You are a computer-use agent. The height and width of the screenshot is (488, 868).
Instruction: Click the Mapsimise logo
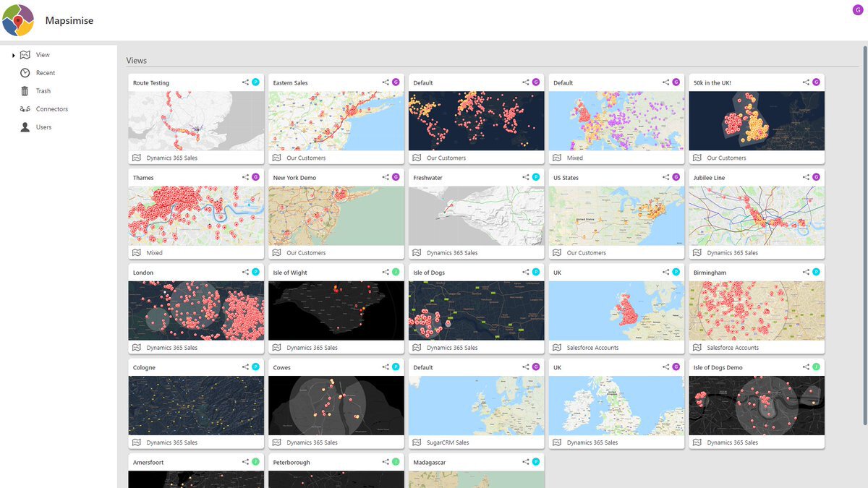(18, 20)
